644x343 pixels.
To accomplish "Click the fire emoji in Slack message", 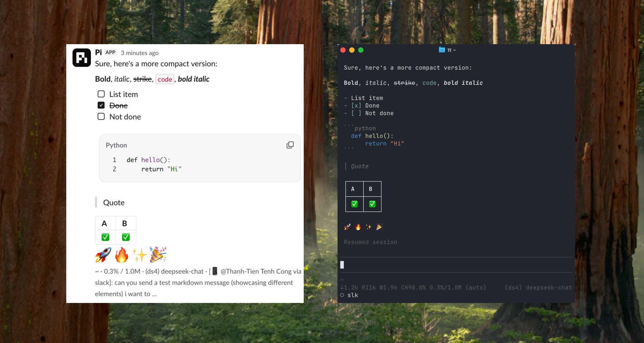I will pyautogui.click(x=121, y=255).
